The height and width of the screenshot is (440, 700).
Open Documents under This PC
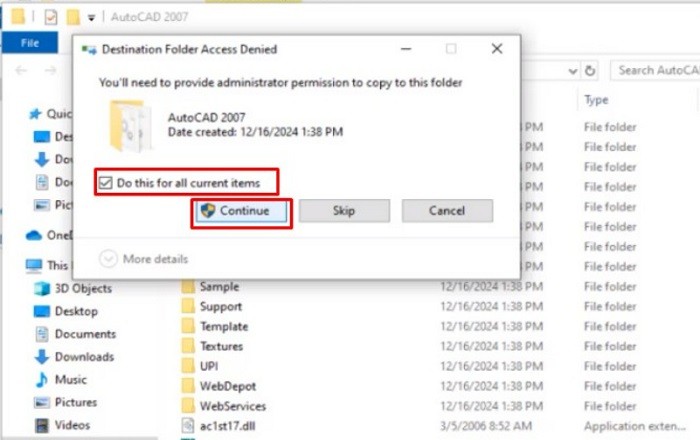pos(75,334)
